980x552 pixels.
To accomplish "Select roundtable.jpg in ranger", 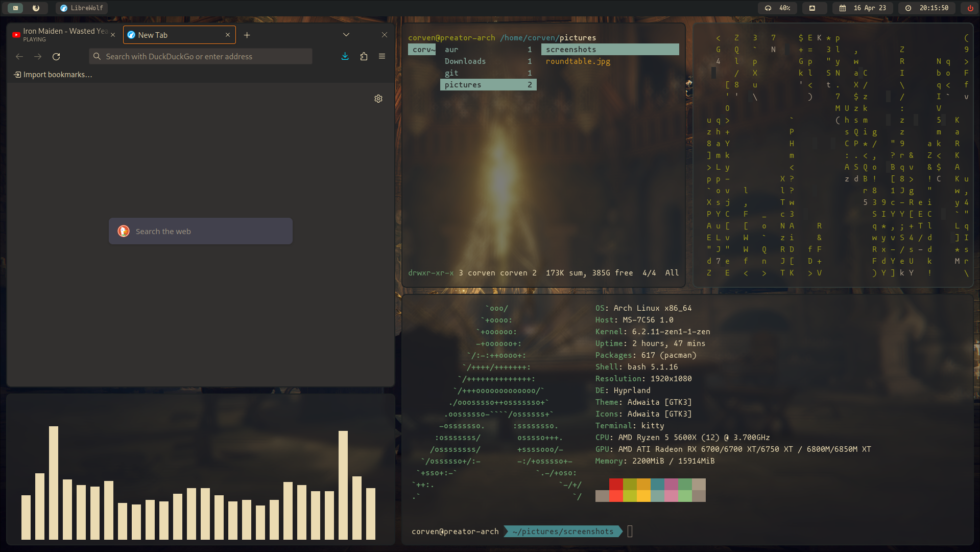I will point(578,61).
